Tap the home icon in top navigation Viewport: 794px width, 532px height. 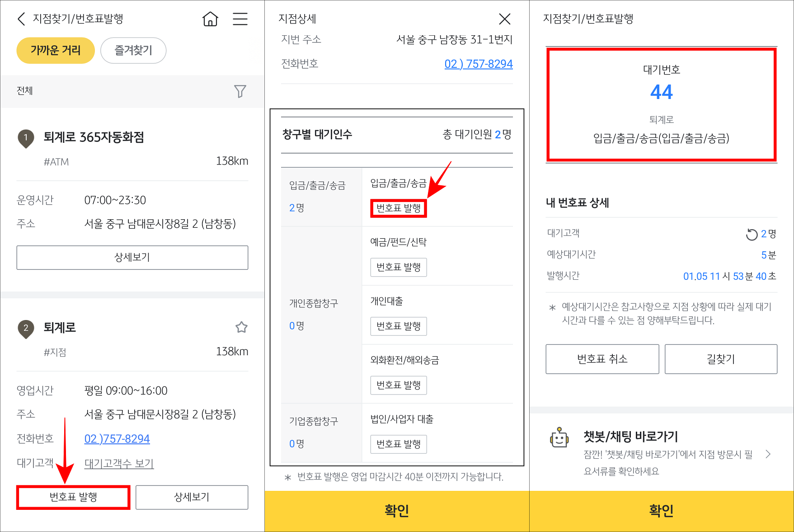[210, 19]
